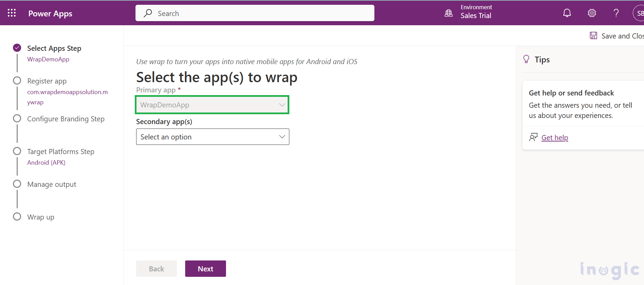Click the Power Apps title
The image size is (644, 285).
(x=50, y=13)
